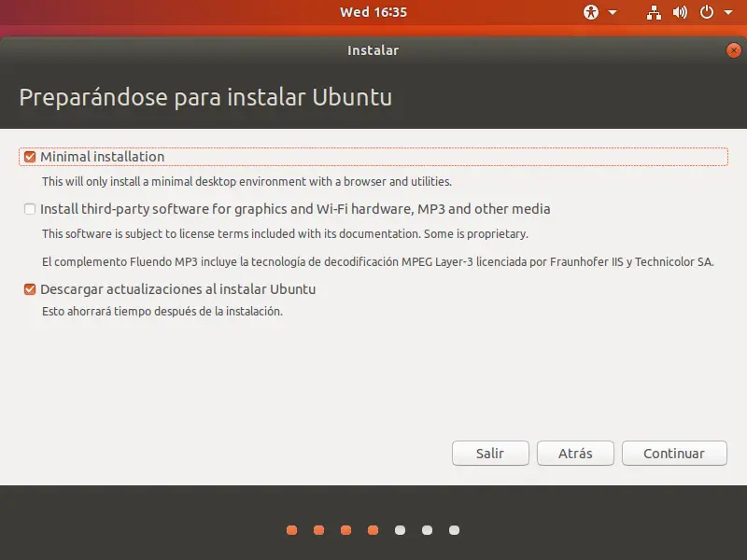Click the power icon in top bar
This screenshot has height=560, width=747.
pos(707,12)
